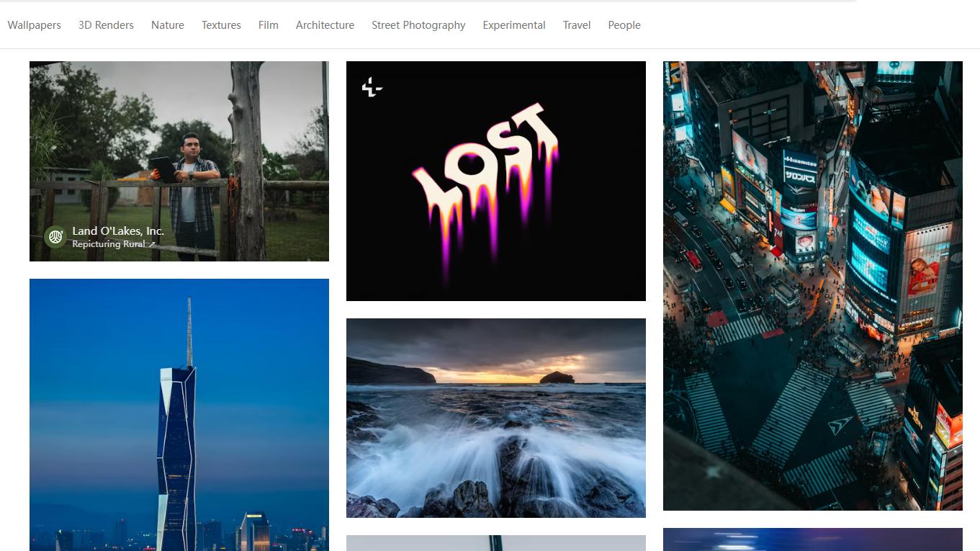Open the Wallpapers category
This screenshot has width=980, height=551.
(35, 25)
